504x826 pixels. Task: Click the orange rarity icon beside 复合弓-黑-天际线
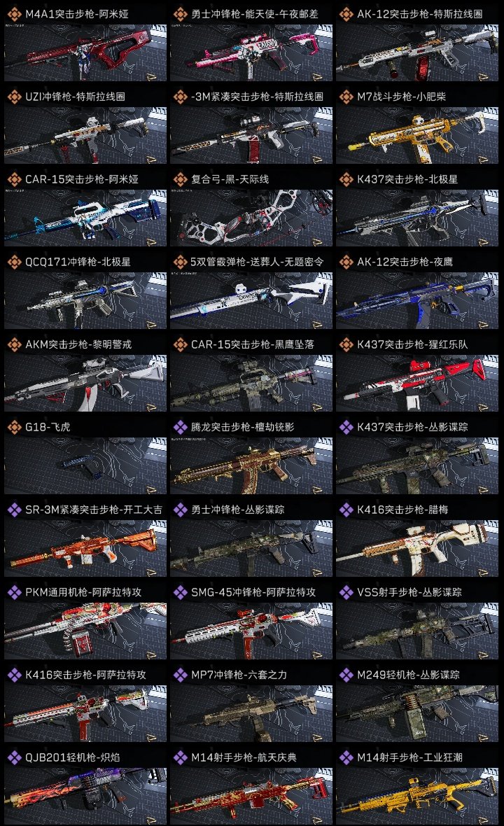point(180,179)
